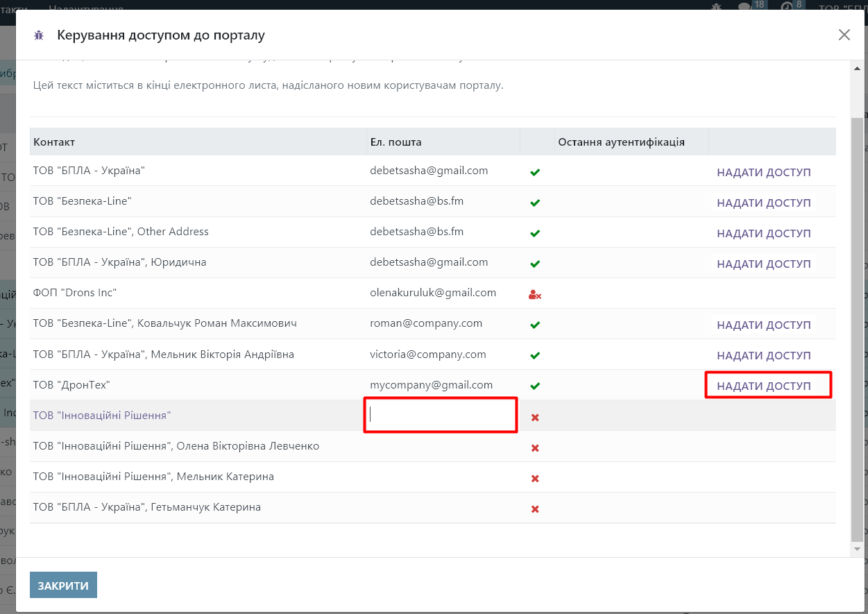Click red cross in Мельник Катерина row
Image resolution: width=868 pixels, height=614 pixels.
pyautogui.click(x=535, y=478)
